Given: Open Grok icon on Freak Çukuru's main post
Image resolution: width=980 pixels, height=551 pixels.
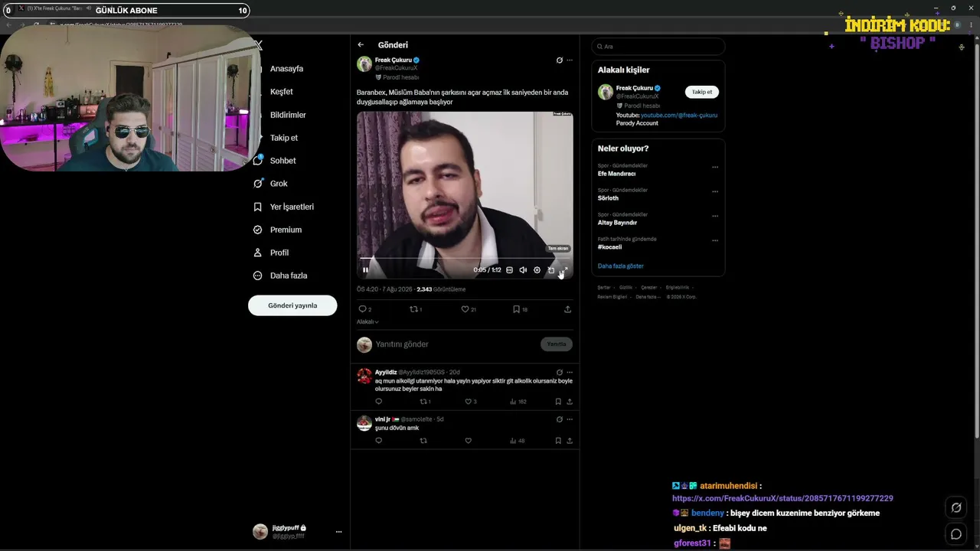Looking at the screenshot, I should [559, 60].
